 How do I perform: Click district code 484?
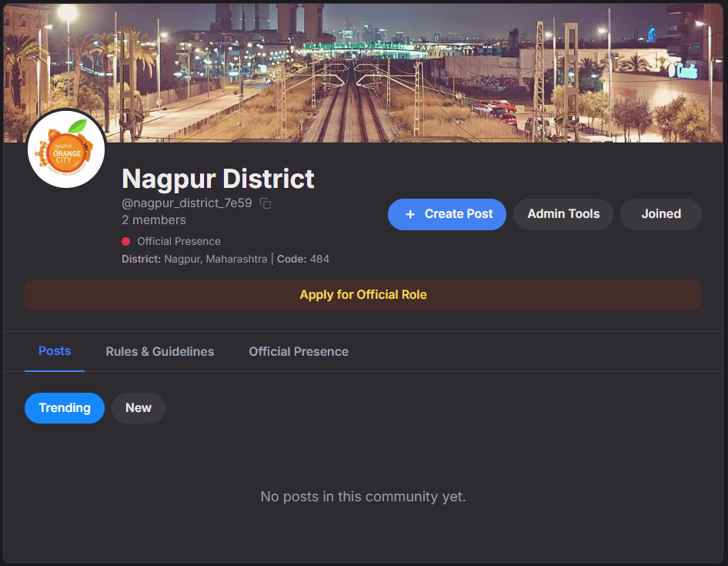(321, 259)
